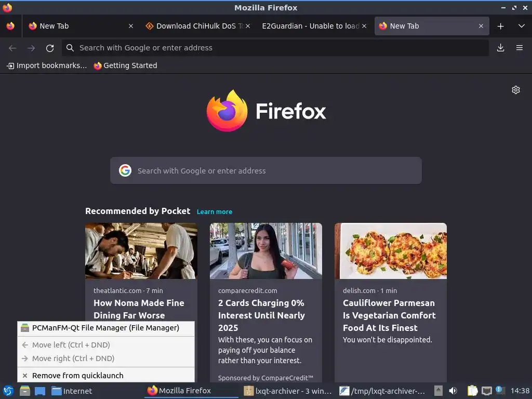Open the LXQt application menu

8,391
